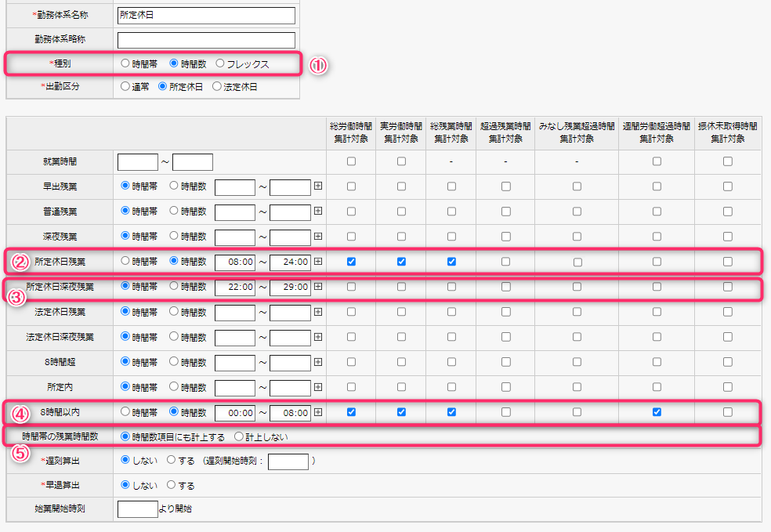
Task: Select フレックス radio for 種別
Action: (x=220, y=63)
